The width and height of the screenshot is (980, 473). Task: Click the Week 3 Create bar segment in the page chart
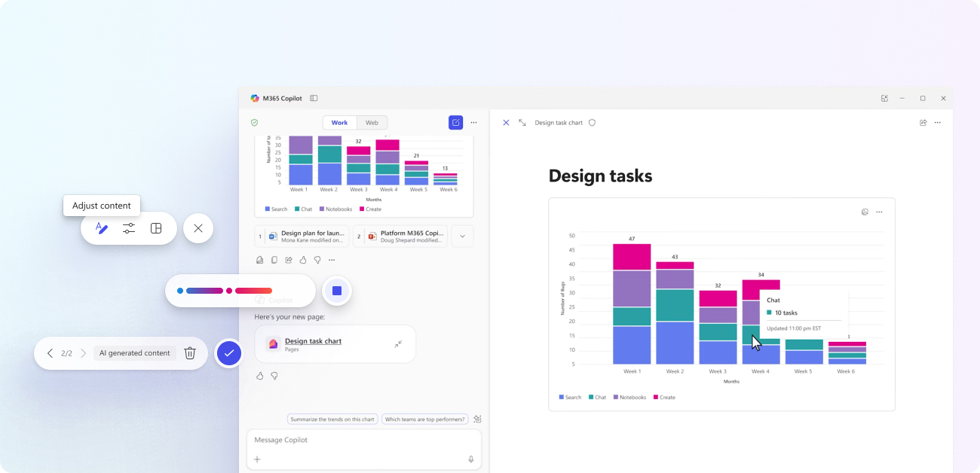[x=718, y=298]
